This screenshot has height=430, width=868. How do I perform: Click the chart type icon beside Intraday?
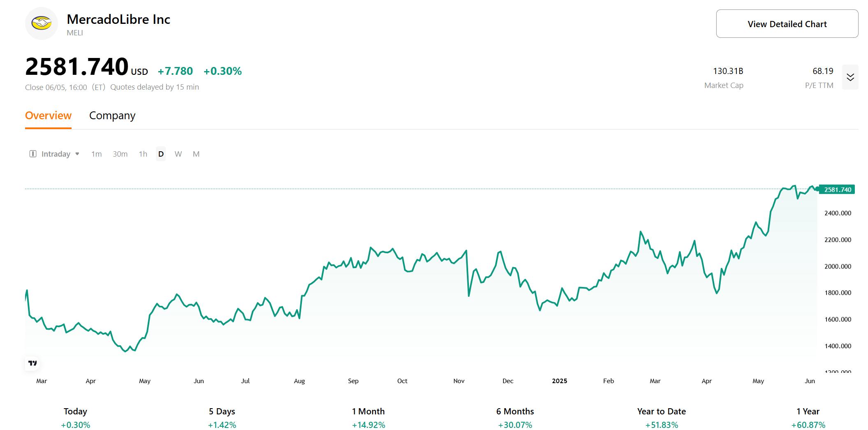33,154
